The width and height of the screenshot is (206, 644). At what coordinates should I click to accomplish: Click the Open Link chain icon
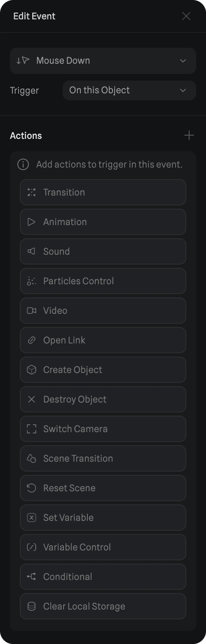pyautogui.click(x=32, y=340)
